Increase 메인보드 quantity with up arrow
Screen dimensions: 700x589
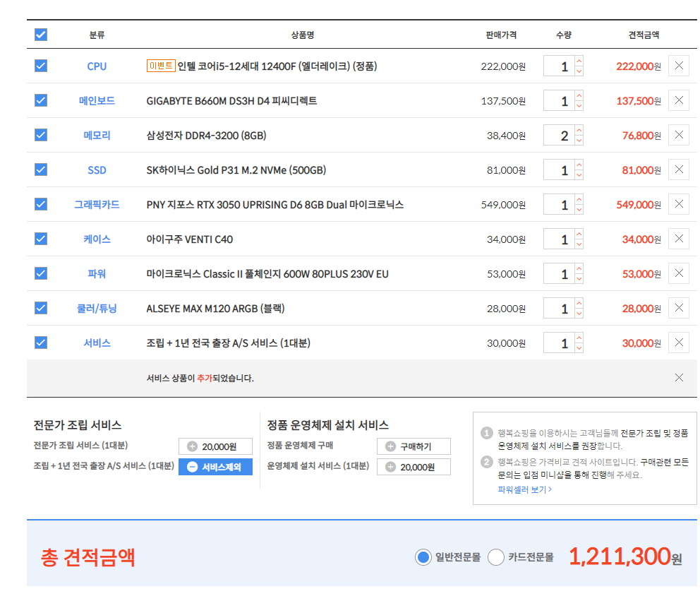coord(579,95)
